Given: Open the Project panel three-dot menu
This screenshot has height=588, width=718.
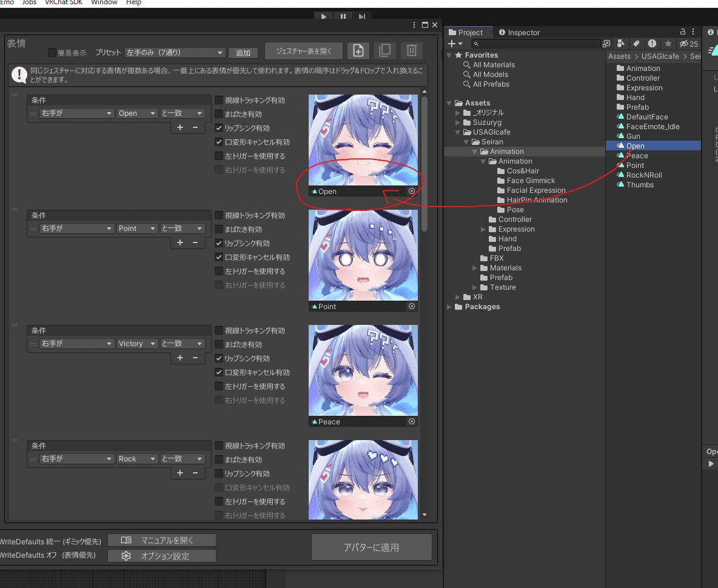Looking at the screenshot, I should [x=693, y=32].
